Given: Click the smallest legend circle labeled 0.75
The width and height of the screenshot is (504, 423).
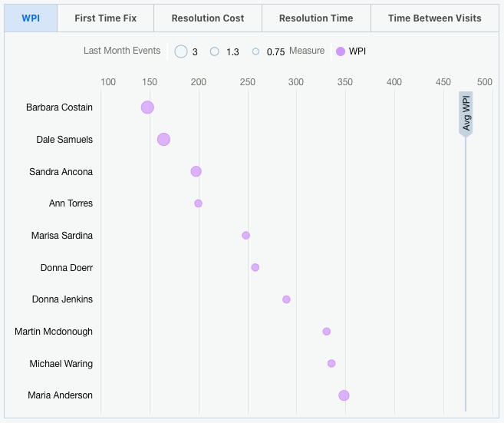Looking at the screenshot, I should pos(256,51).
